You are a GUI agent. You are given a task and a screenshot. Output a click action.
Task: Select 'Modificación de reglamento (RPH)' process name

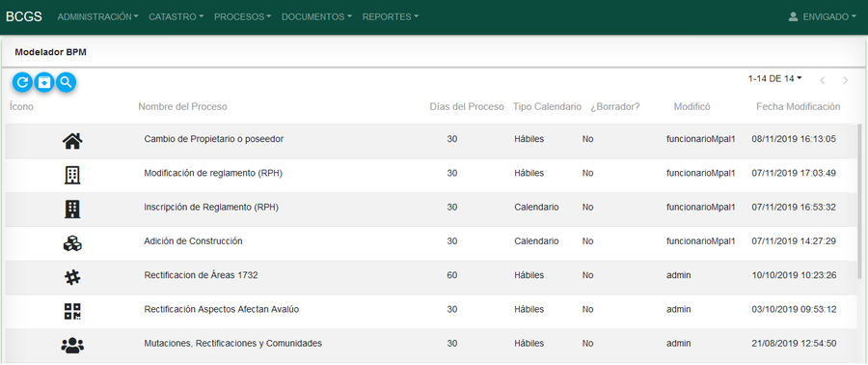(x=214, y=174)
